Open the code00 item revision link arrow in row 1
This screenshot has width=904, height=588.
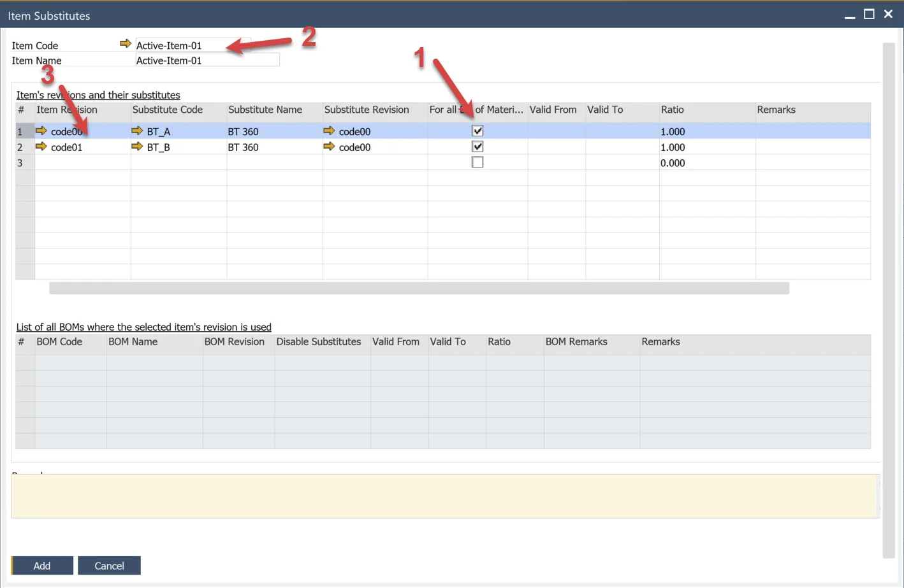pyautogui.click(x=41, y=131)
